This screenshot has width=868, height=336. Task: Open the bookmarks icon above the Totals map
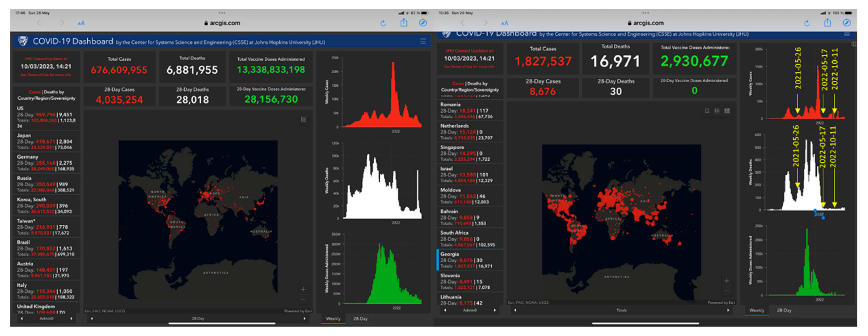coord(707,111)
